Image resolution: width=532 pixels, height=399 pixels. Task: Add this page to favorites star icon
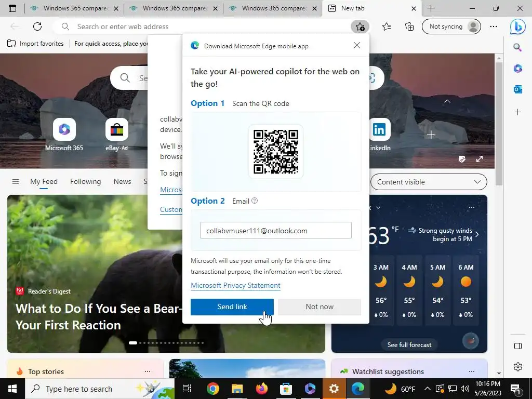point(360,26)
